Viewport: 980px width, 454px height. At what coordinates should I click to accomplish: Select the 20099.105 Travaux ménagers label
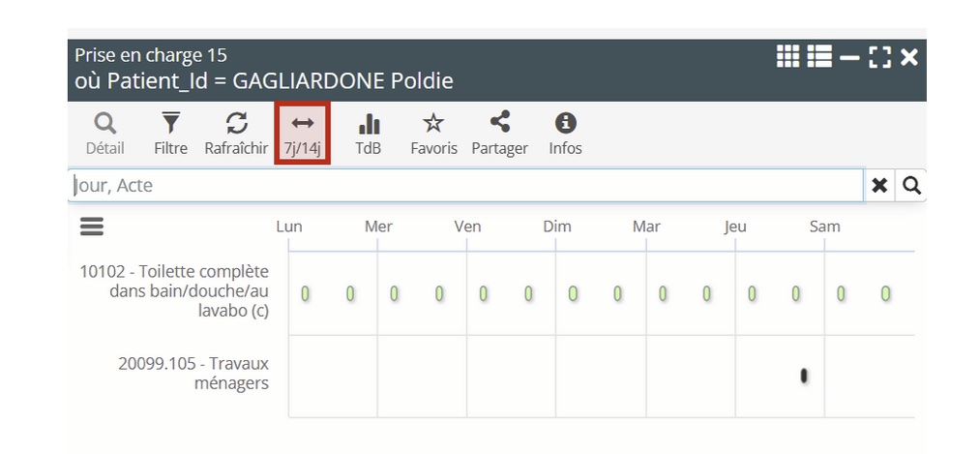pos(193,374)
